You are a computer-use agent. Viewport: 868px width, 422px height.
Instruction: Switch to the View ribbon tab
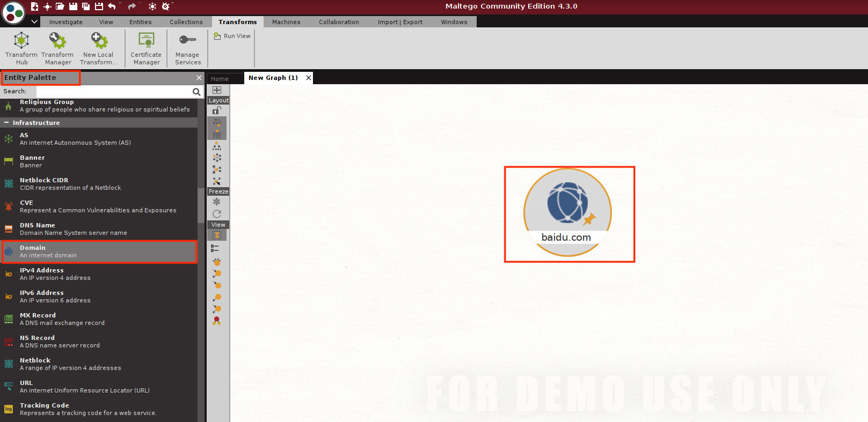(106, 22)
